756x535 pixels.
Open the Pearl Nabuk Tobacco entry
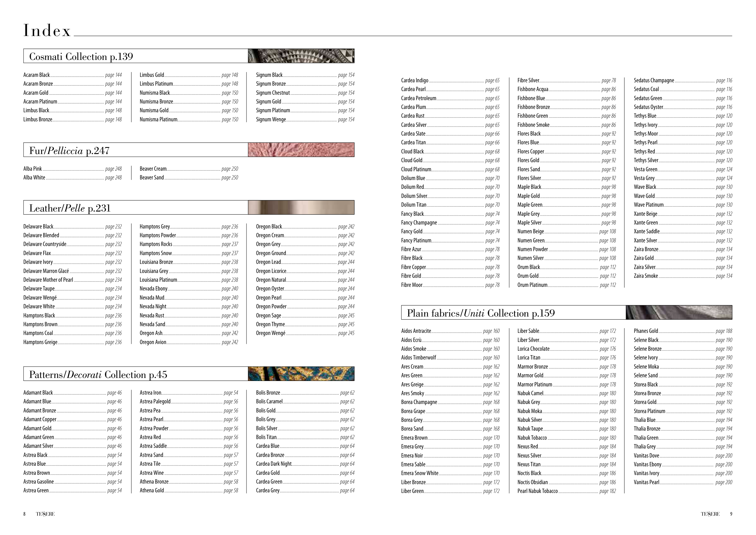click(x=537, y=491)
